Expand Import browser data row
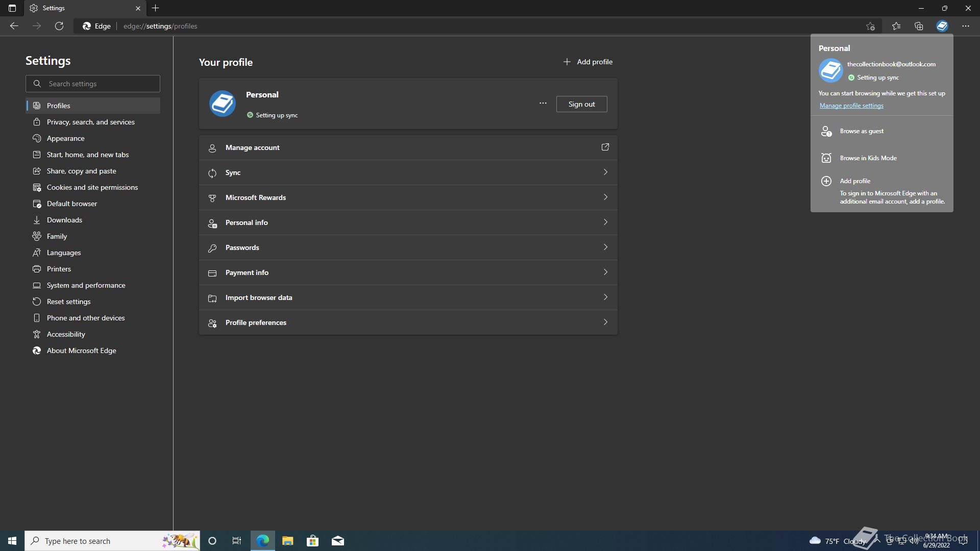 coord(408,297)
